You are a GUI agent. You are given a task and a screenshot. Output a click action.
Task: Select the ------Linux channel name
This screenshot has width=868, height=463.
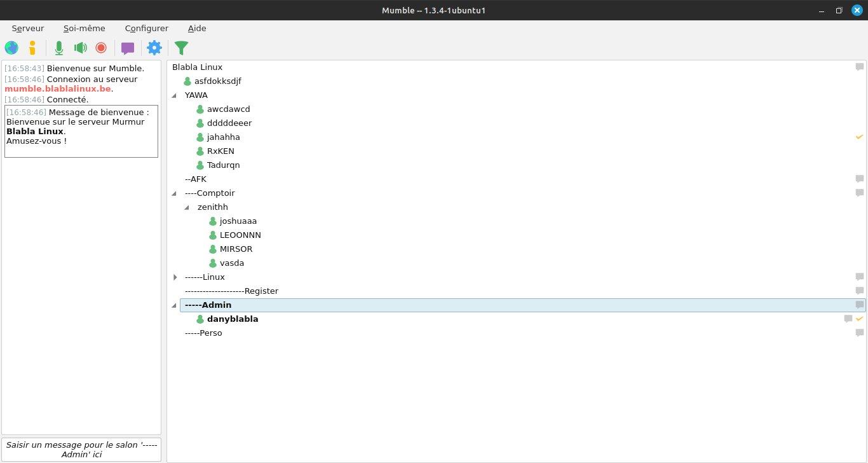[205, 277]
